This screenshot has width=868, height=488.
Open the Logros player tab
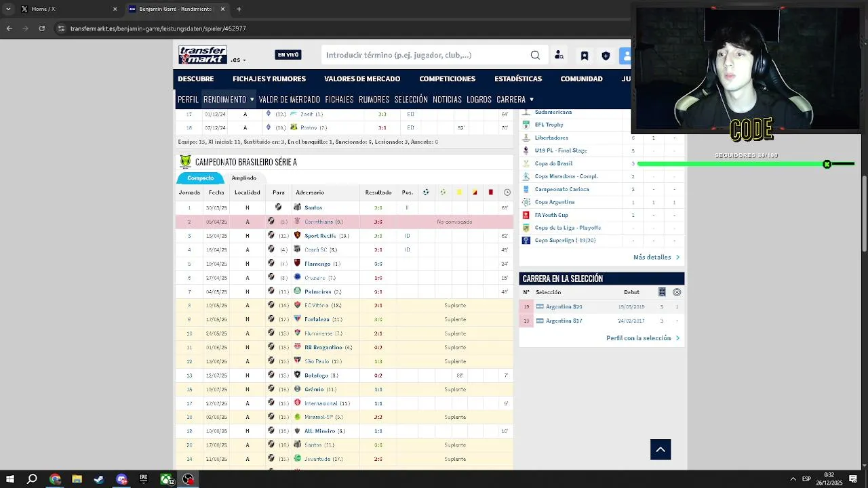coord(479,100)
